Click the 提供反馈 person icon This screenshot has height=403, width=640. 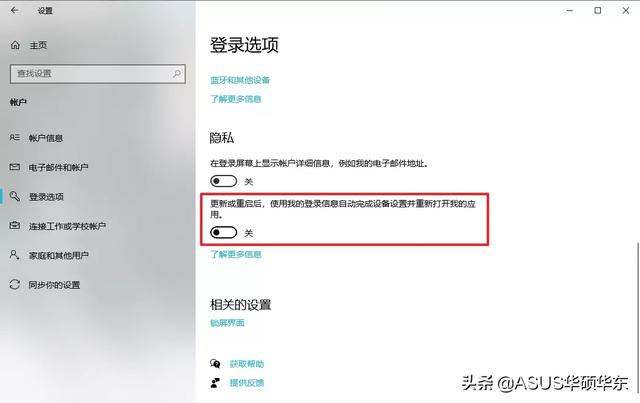(215, 383)
